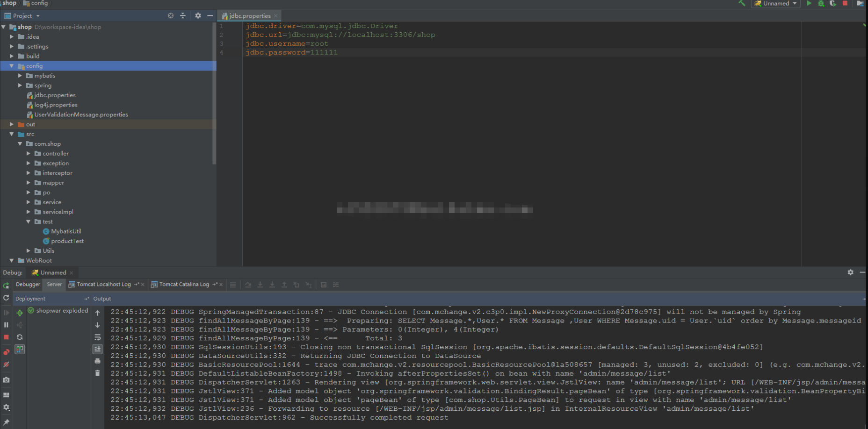Click Update application refresh icon

tap(6, 298)
